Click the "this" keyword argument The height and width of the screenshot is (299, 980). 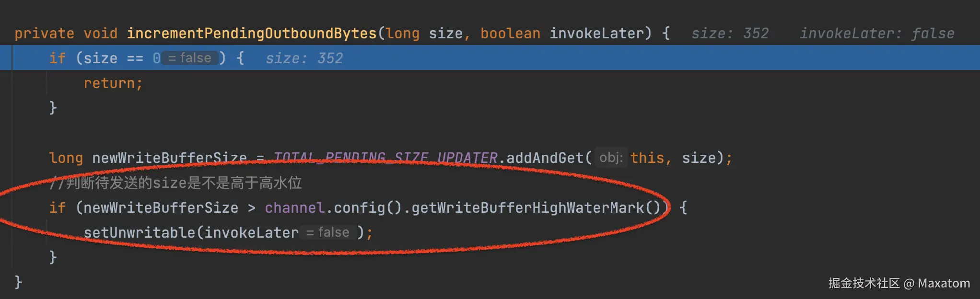point(647,158)
